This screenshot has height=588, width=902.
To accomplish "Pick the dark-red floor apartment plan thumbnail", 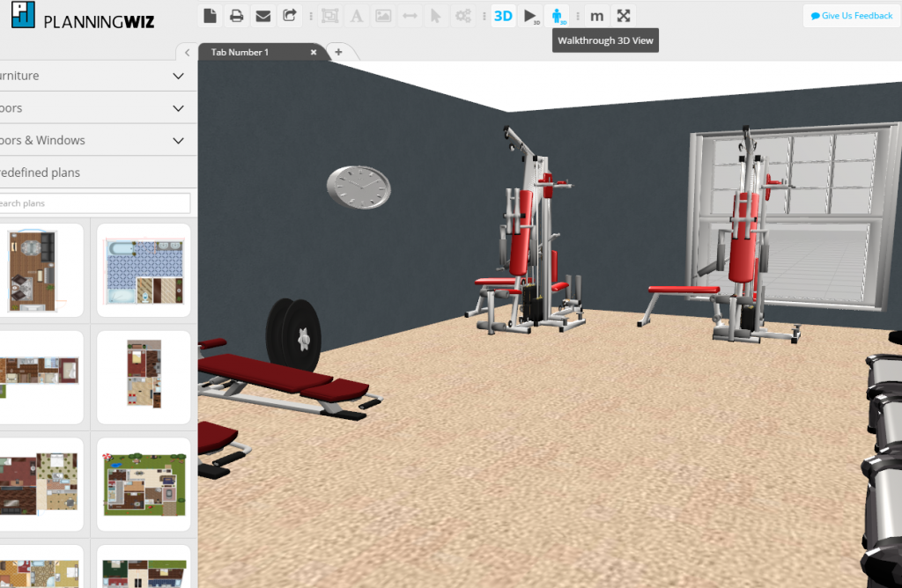I will (x=41, y=484).
